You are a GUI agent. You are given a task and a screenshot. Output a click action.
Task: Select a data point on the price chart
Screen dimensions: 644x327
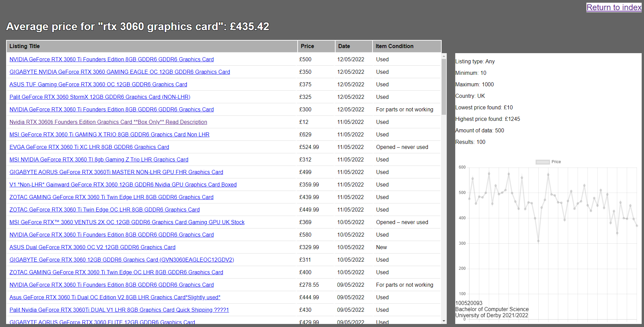point(489,173)
